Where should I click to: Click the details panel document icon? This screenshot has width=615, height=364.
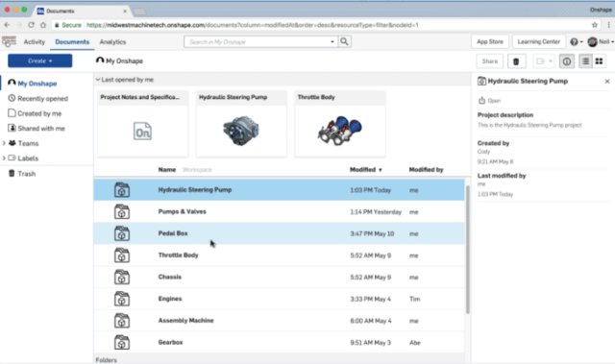coord(481,81)
